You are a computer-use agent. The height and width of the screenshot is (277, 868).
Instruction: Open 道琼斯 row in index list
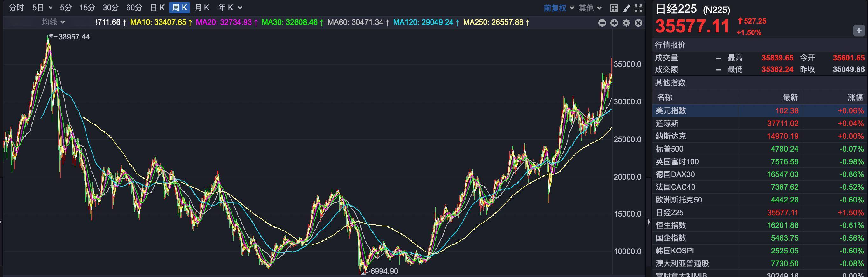tap(667, 124)
